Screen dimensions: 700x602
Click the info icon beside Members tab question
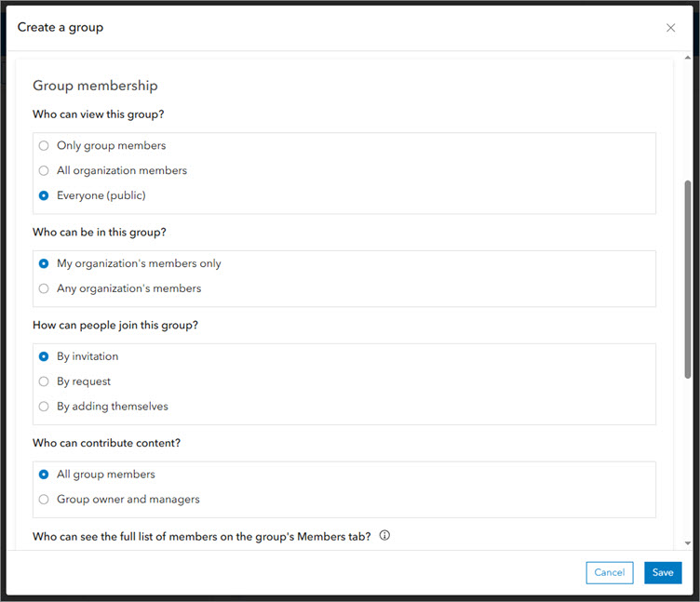click(384, 536)
